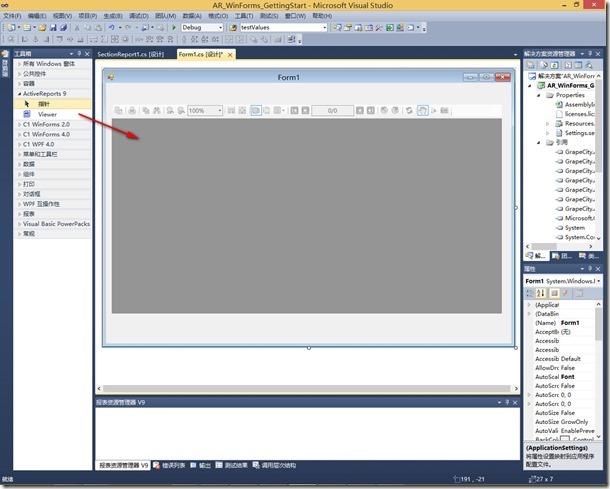Select the System reference in Solution Explorer
This screenshot has height=489, width=610.
pyautogui.click(x=575, y=228)
